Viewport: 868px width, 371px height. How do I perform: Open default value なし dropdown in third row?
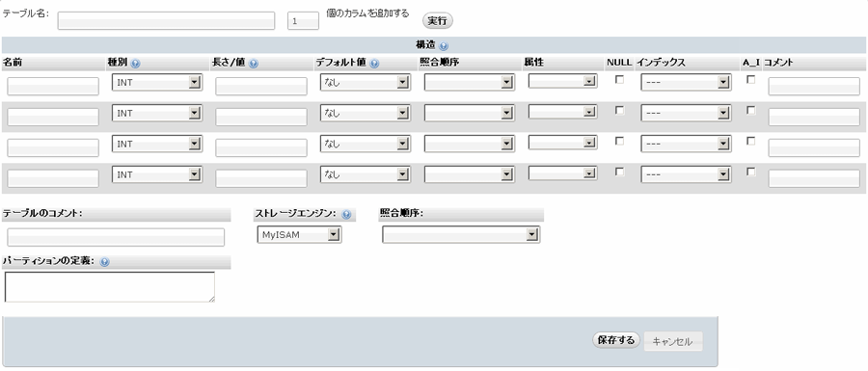tap(366, 144)
